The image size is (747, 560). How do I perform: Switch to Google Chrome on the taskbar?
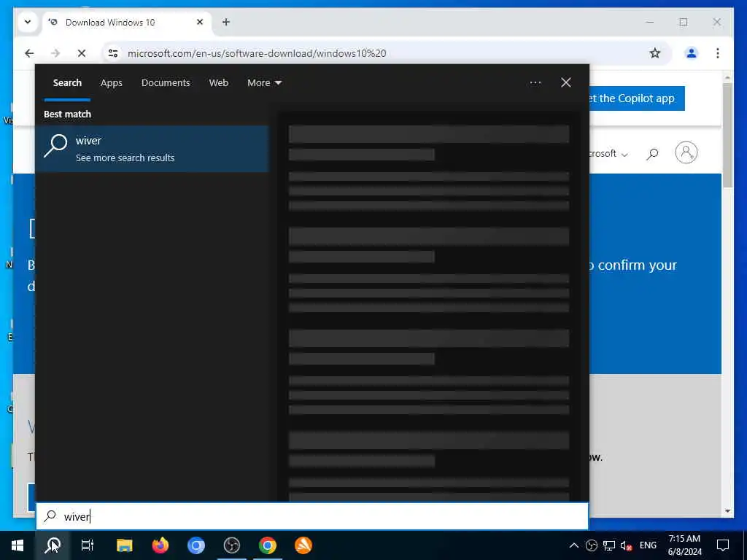click(267, 545)
